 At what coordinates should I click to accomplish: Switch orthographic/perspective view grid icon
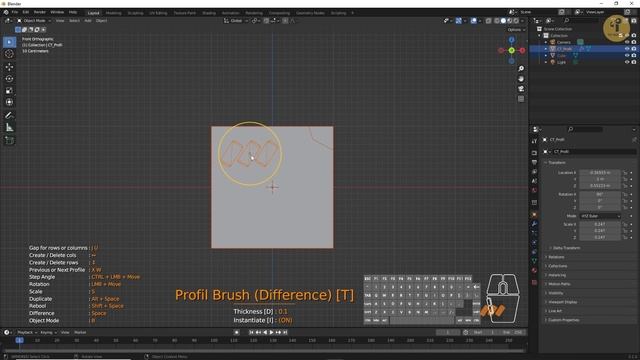[x=521, y=99]
